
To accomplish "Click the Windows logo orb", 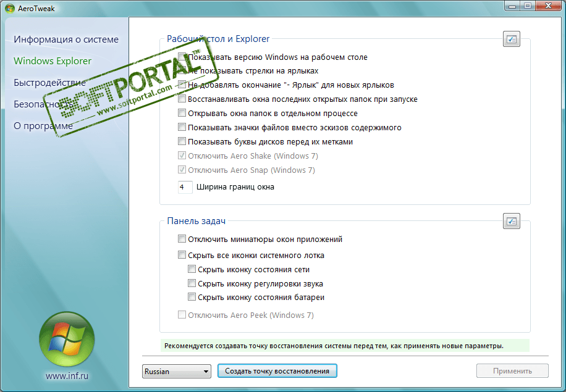I will point(67,340).
